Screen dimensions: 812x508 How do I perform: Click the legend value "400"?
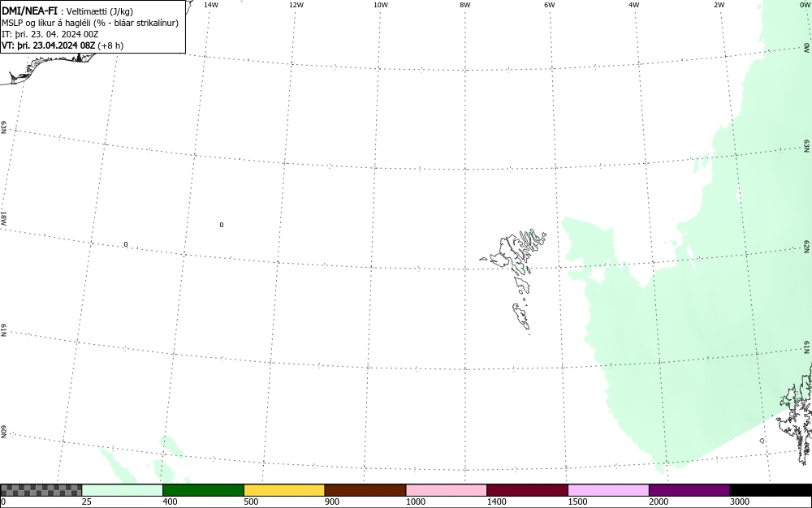(170, 502)
